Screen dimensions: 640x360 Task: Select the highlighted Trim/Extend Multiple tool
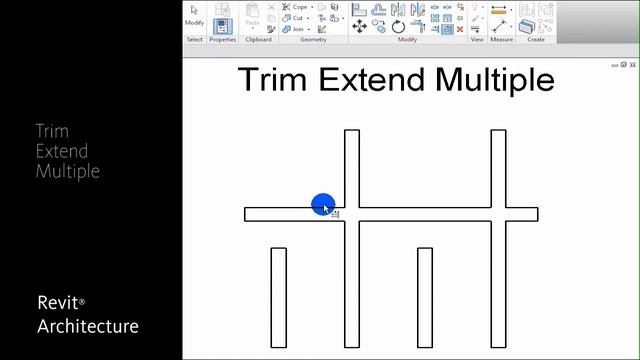pos(447,29)
